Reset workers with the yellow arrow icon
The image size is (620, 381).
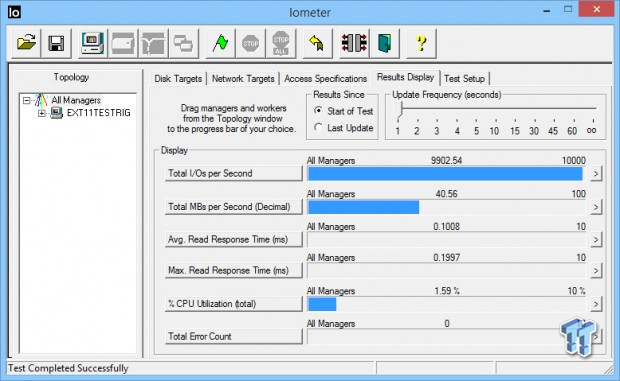pyautogui.click(x=317, y=43)
